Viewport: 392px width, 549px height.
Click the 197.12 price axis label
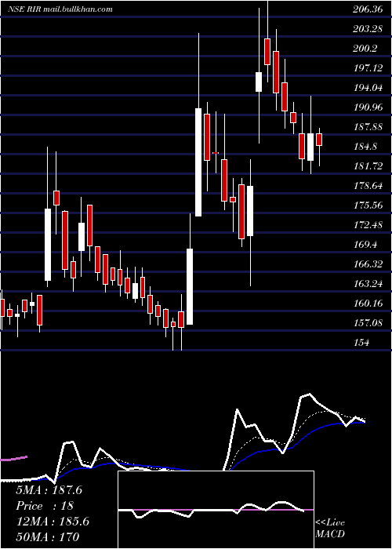pyautogui.click(x=368, y=68)
